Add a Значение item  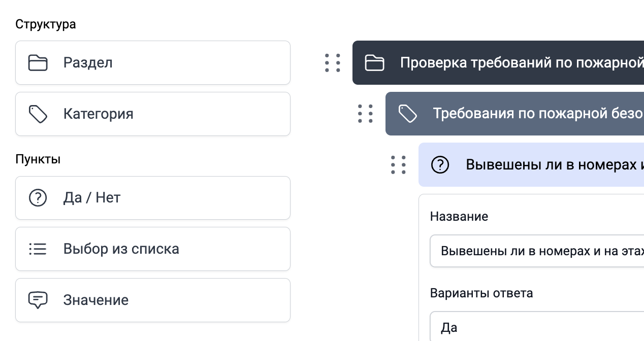[152, 300]
